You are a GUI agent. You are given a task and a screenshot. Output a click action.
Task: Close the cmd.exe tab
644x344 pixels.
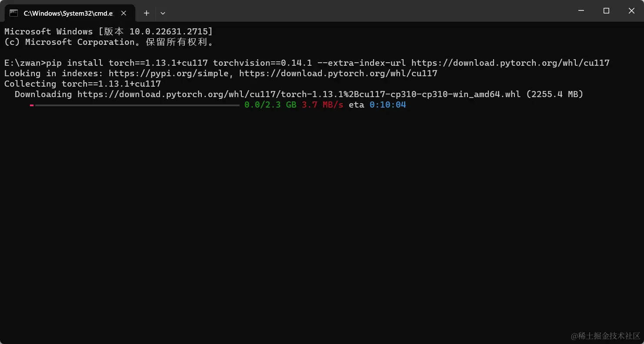pyautogui.click(x=123, y=13)
